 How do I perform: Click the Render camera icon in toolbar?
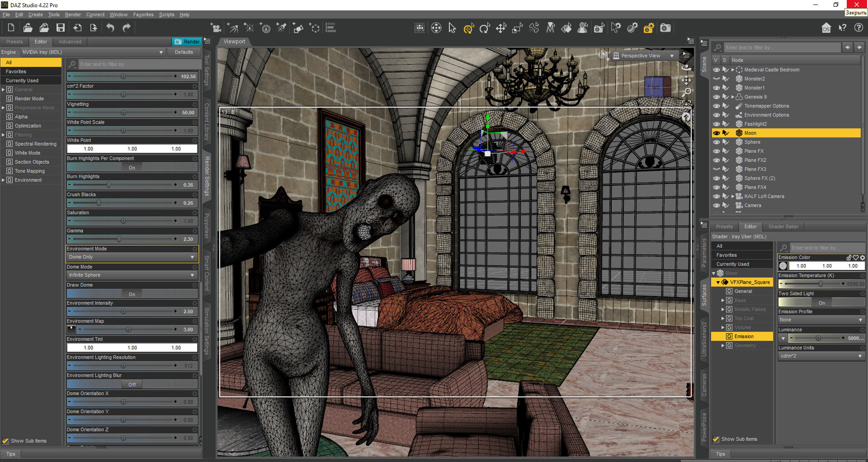click(x=665, y=28)
